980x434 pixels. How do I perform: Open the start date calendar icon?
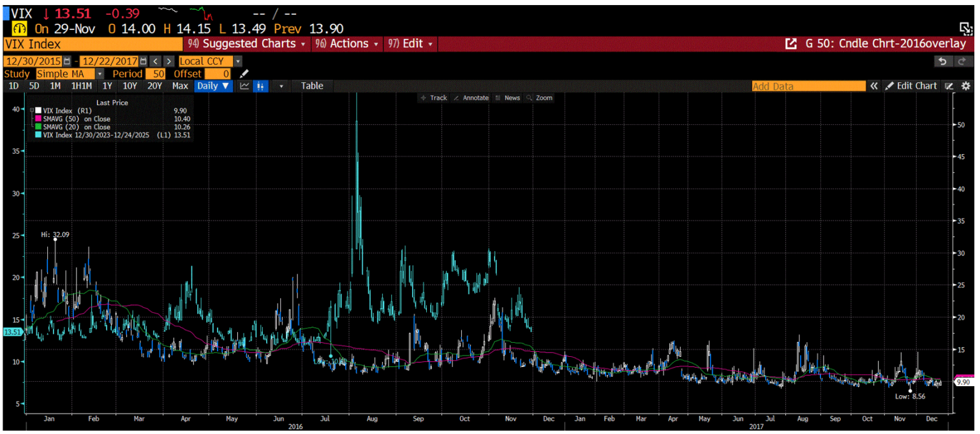tap(66, 61)
